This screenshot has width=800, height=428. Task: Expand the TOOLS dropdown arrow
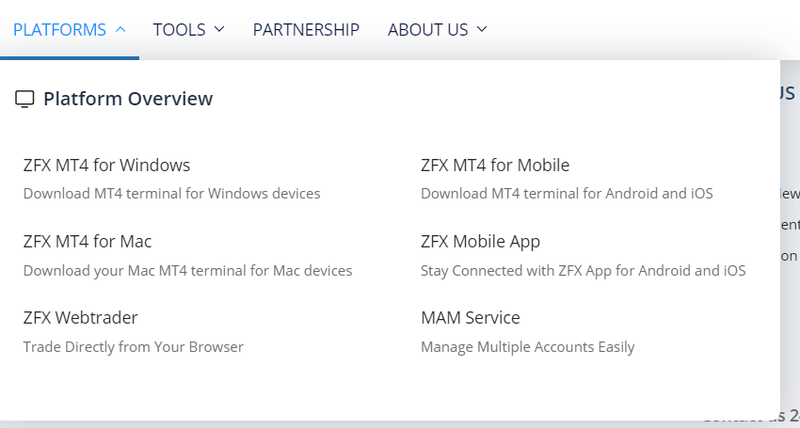coord(219,30)
